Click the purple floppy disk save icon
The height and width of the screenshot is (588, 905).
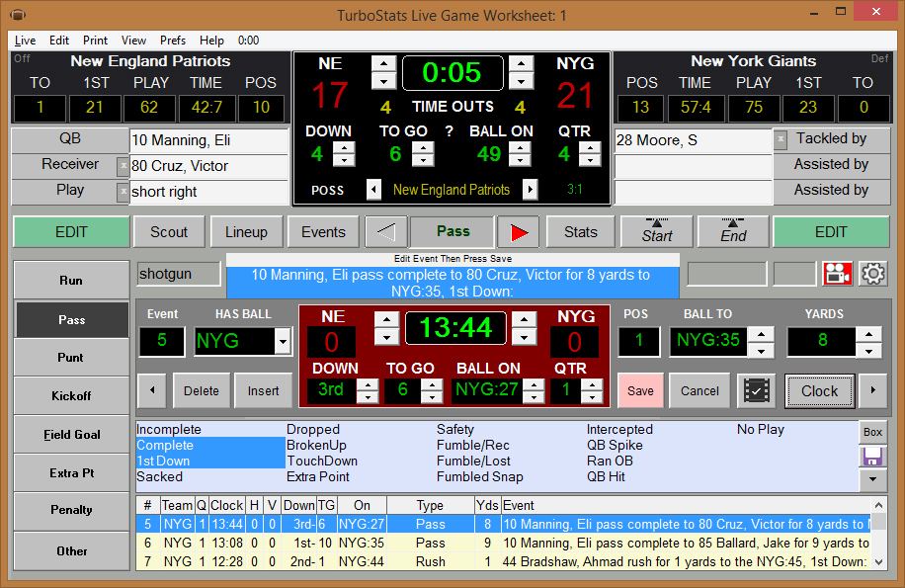pyautogui.click(x=872, y=456)
